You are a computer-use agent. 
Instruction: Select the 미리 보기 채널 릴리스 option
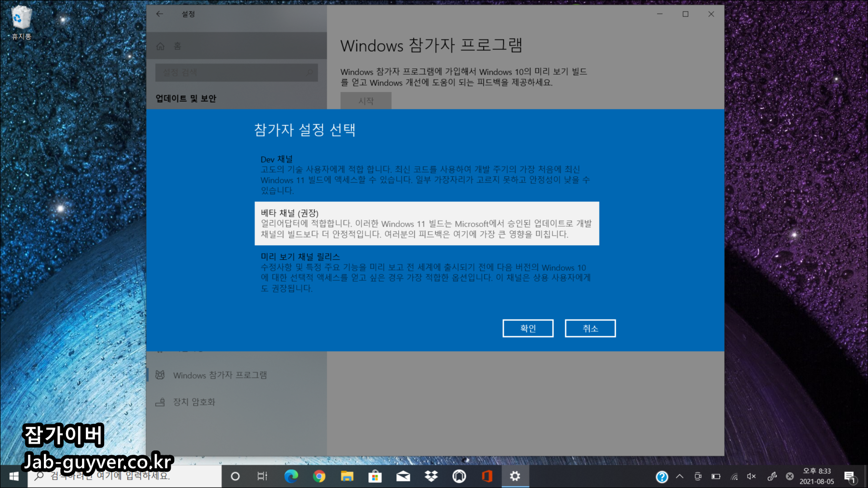(427, 272)
